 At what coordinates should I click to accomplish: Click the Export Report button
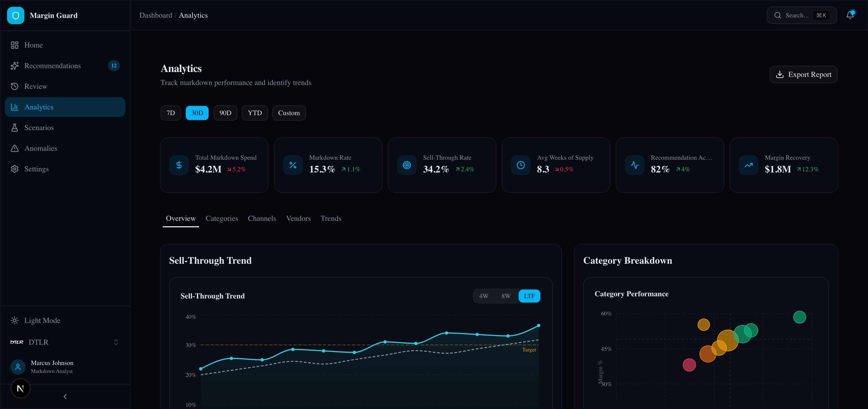tap(803, 75)
